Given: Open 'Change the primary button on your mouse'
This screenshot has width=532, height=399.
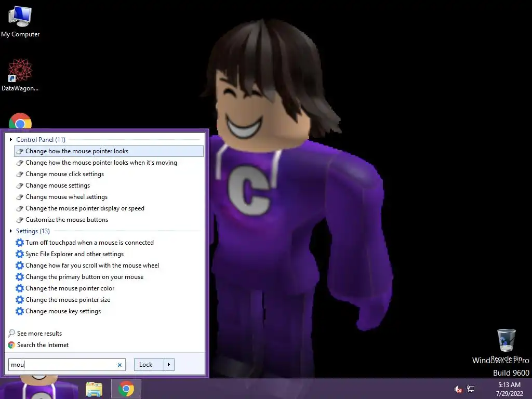Looking at the screenshot, I should [109, 277].
